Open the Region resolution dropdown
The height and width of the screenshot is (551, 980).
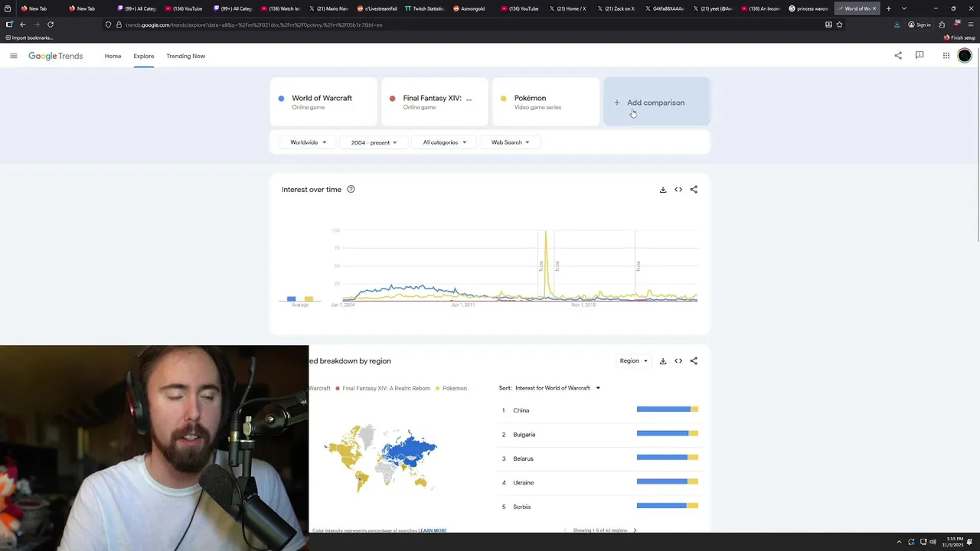pyautogui.click(x=633, y=361)
